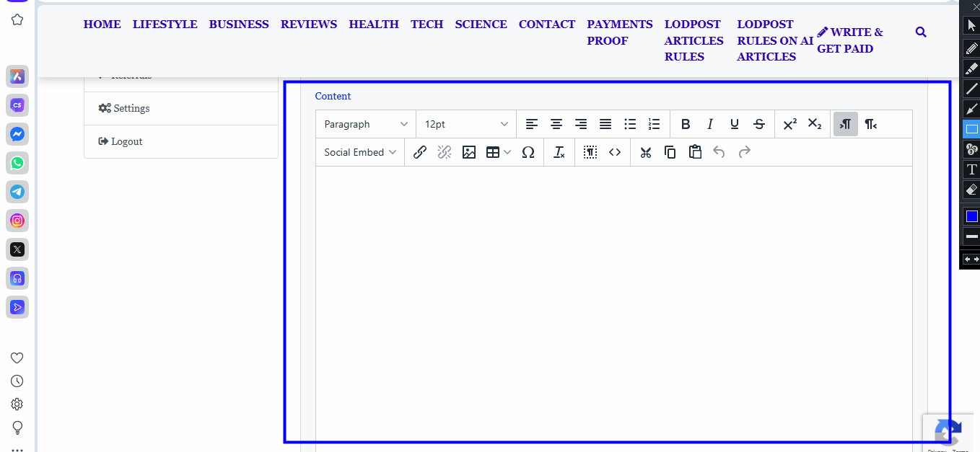The width and height of the screenshot is (980, 452).
Task: Click the insert image icon
Action: pos(469,152)
